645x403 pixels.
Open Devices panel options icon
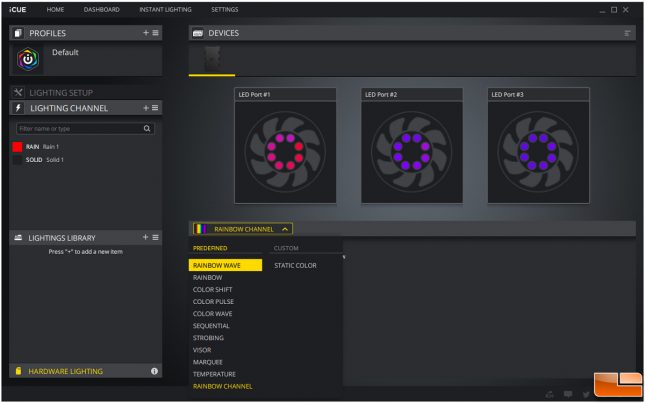[x=627, y=33]
